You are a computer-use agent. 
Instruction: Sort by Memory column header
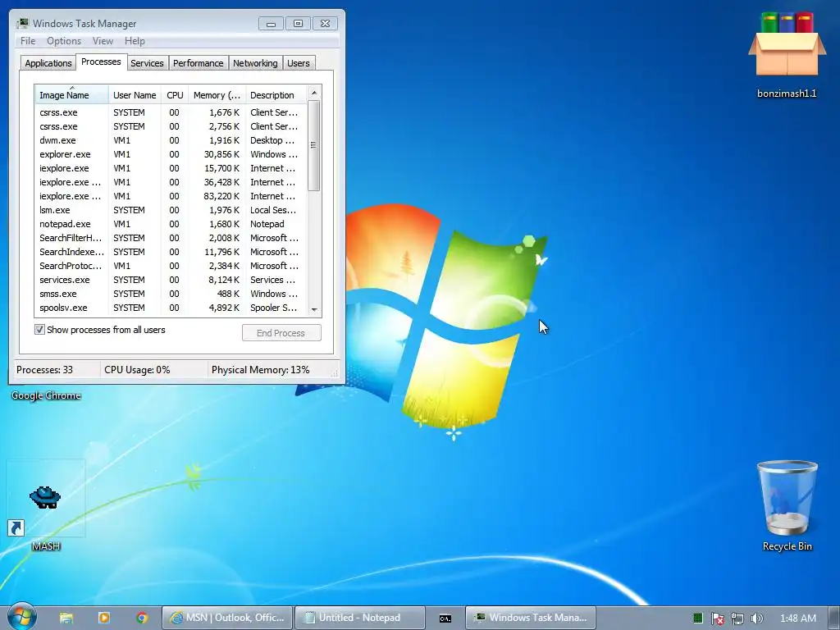pos(217,95)
